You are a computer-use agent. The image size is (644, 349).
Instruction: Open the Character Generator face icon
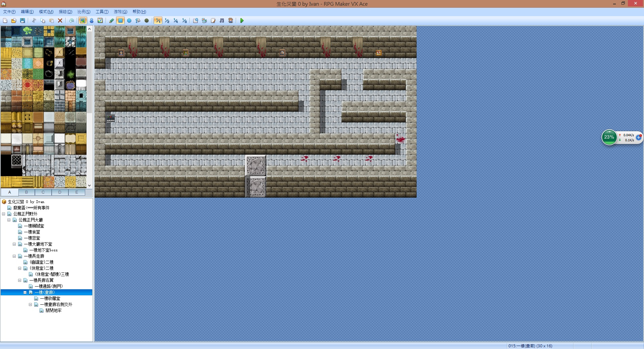coord(230,20)
